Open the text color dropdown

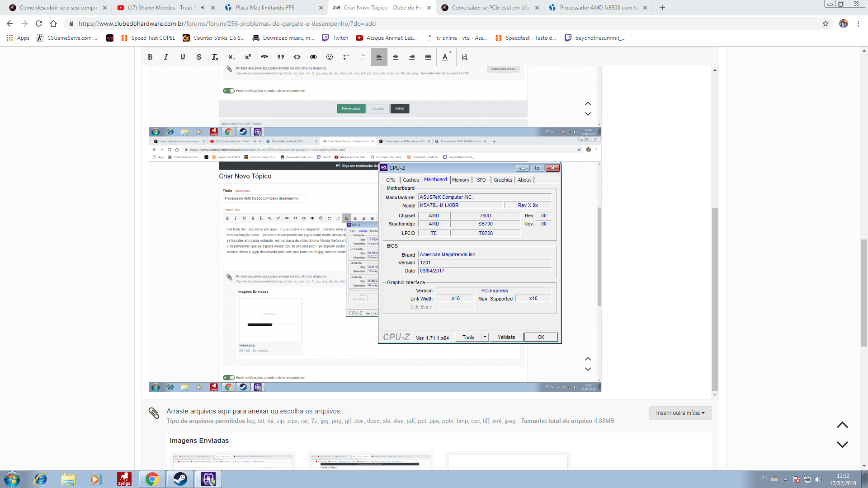click(x=446, y=57)
